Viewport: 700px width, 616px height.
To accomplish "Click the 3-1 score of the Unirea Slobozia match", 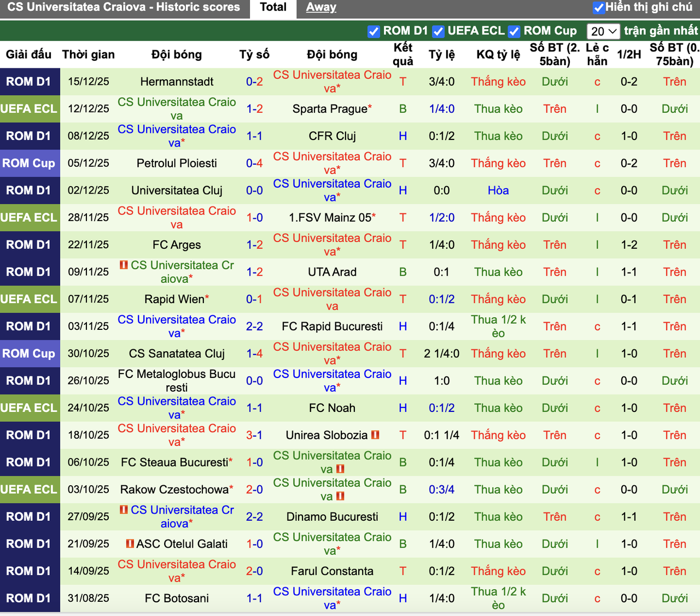I will [x=254, y=435].
